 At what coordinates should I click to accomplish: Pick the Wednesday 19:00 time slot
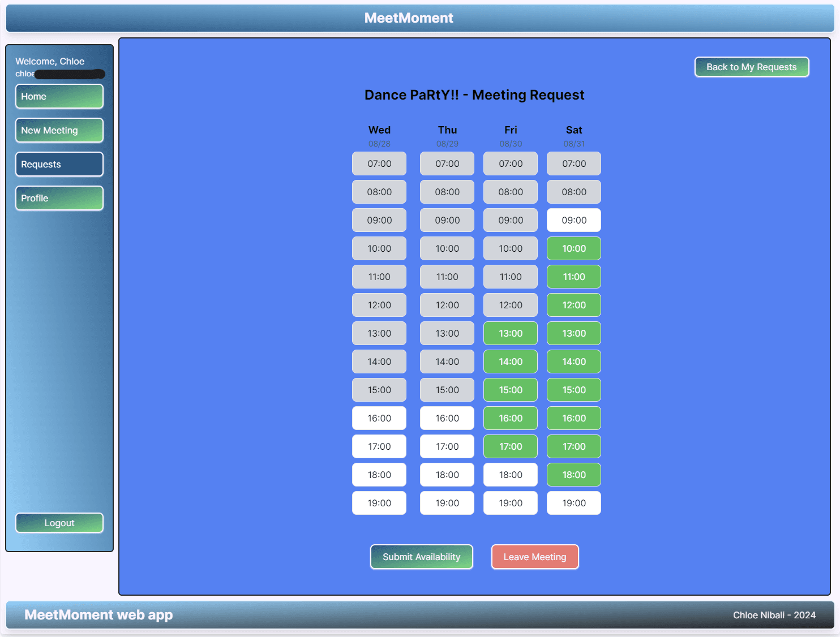379,503
